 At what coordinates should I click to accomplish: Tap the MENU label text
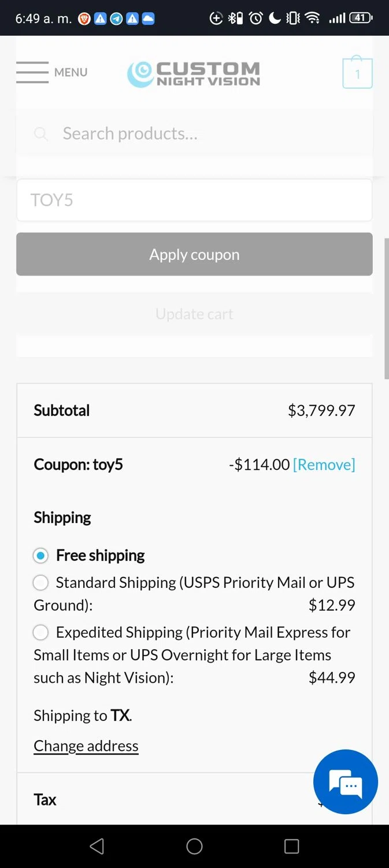[x=71, y=72]
